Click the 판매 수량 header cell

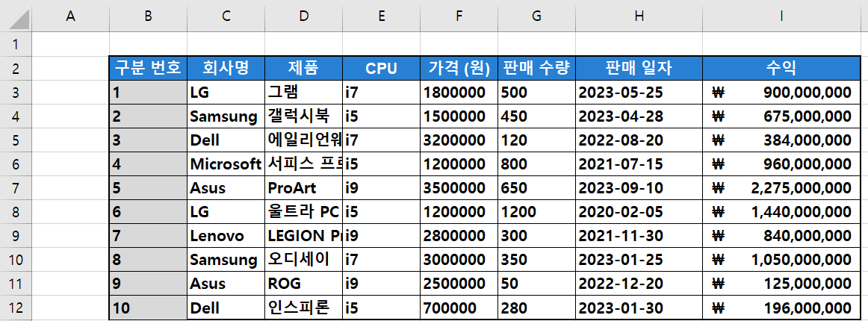pos(536,68)
